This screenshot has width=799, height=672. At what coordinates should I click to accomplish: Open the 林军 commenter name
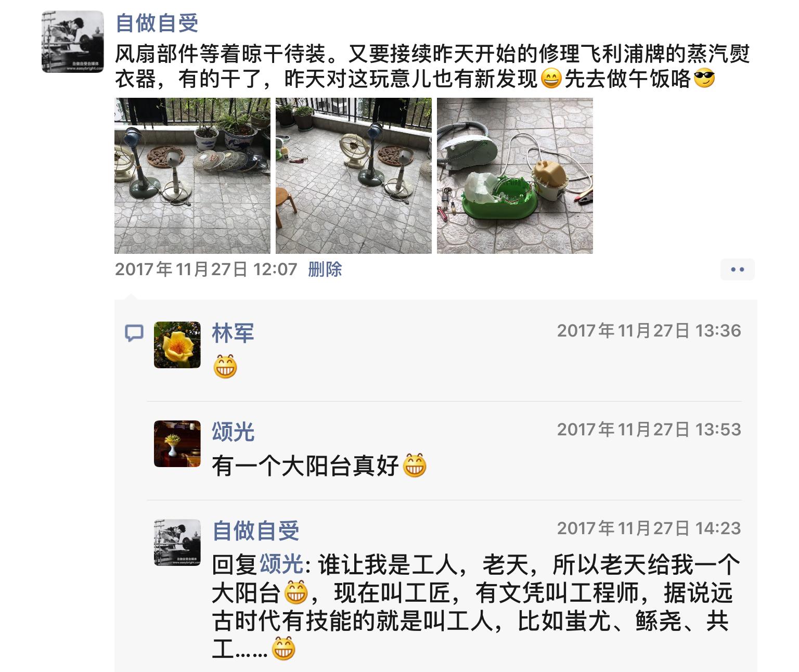(x=233, y=333)
